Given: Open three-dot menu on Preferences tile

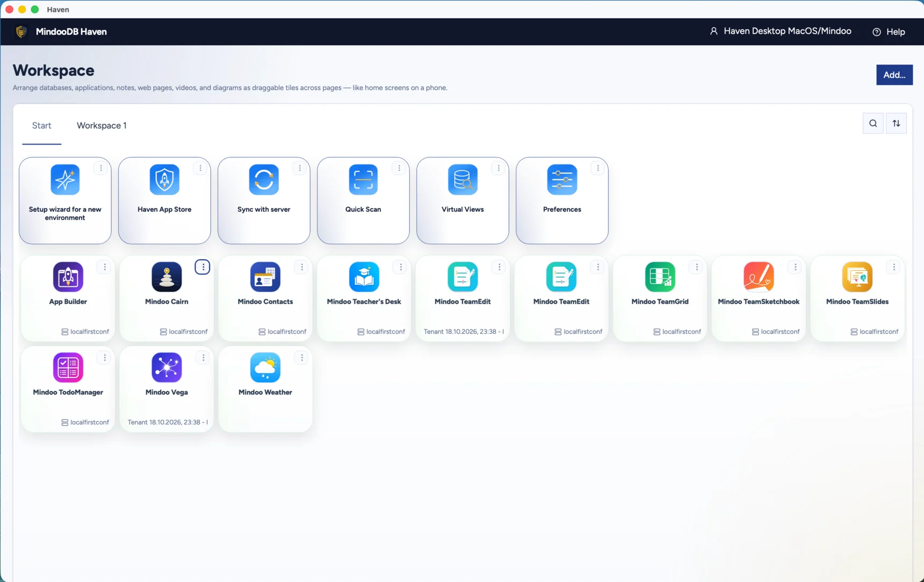Looking at the screenshot, I should (598, 168).
